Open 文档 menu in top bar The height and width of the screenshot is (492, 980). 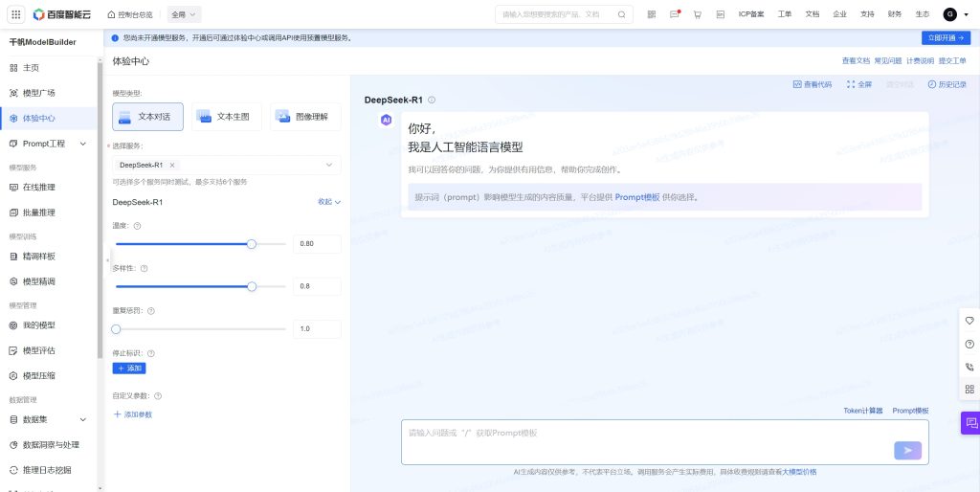[x=812, y=14]
